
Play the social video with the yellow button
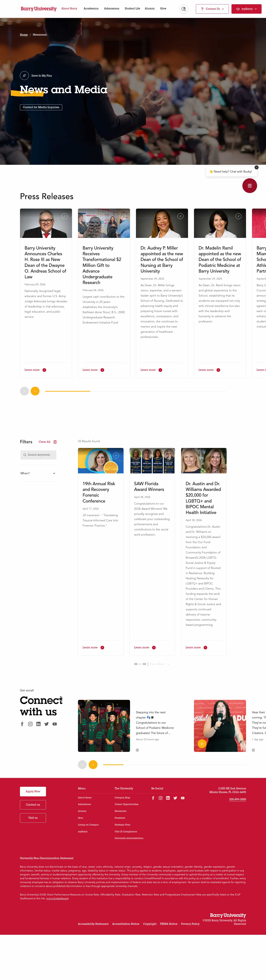(x=202, y=744)
